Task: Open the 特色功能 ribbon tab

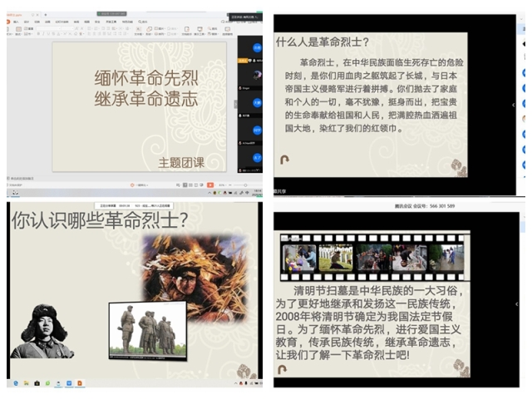Action: 127,22
